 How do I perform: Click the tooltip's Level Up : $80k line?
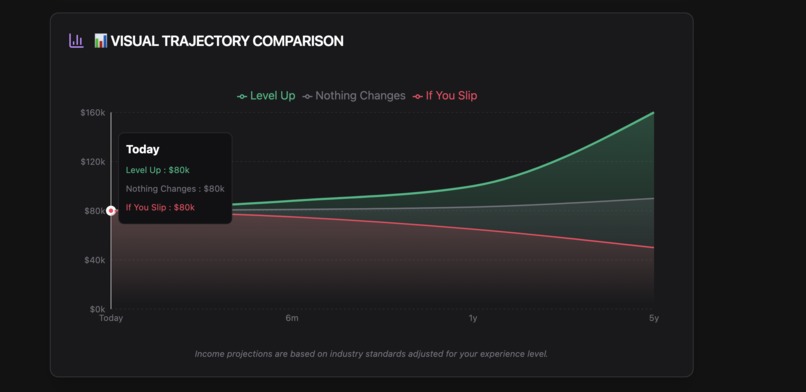158,170
